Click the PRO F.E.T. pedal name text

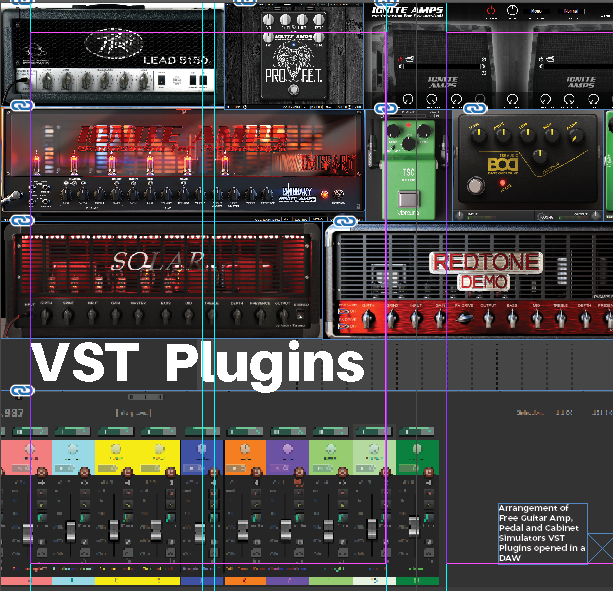coord(294,75)
